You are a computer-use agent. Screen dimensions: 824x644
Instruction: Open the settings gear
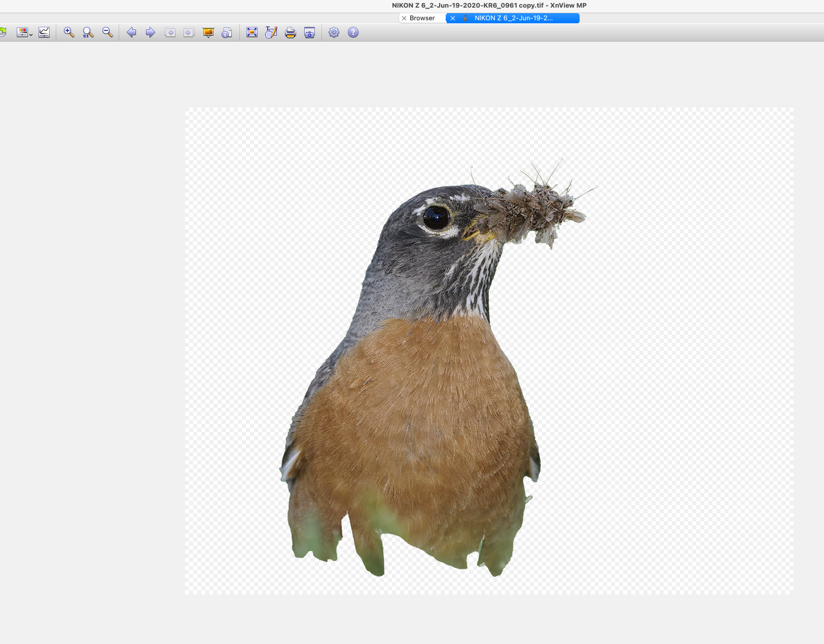tap(334, 32)
